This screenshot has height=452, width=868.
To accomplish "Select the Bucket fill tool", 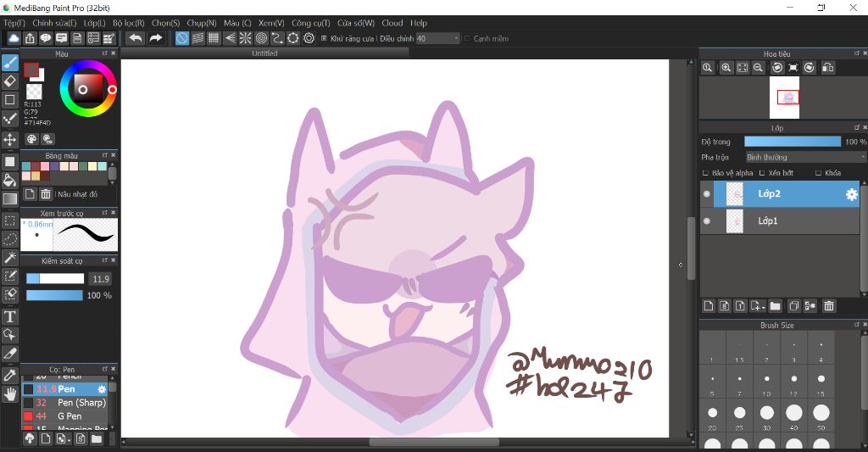I will click(10, 180).
